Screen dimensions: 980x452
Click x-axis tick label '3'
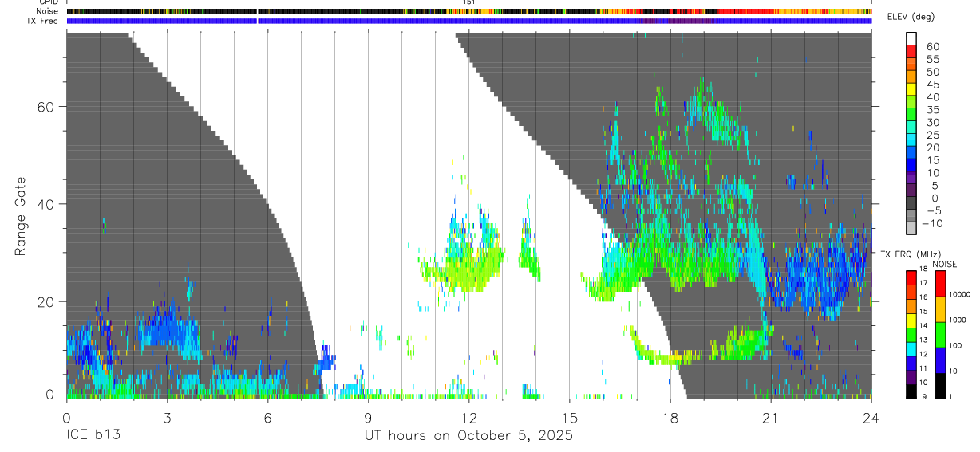pyautogui.click(x=166, y=417)
